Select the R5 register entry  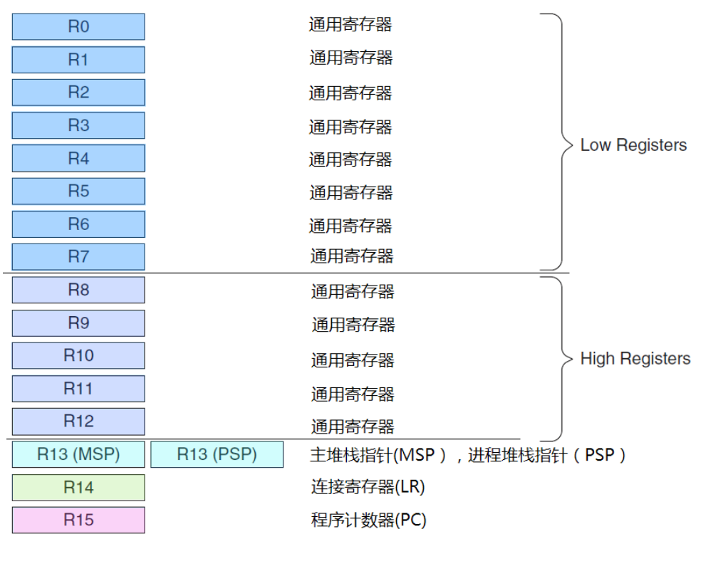(78, 191)
